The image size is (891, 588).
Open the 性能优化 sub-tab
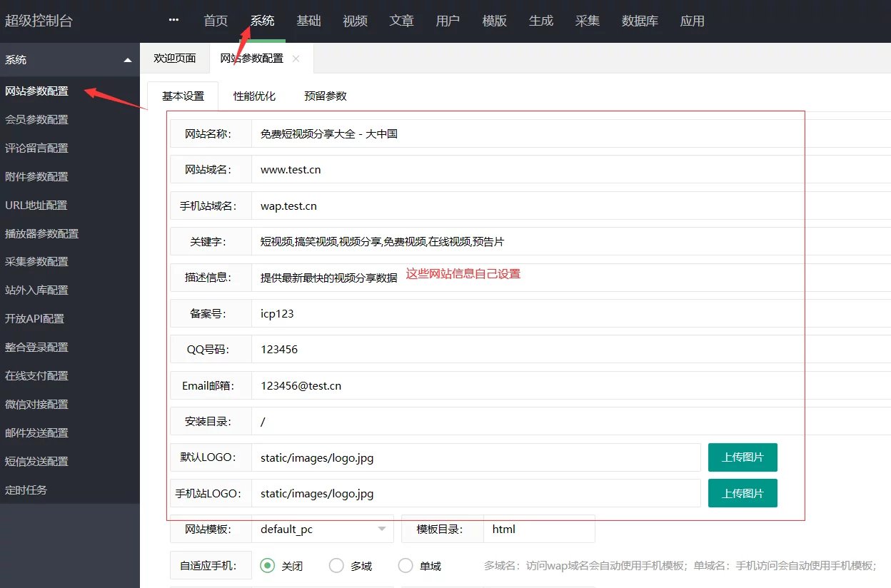(254, 96)
